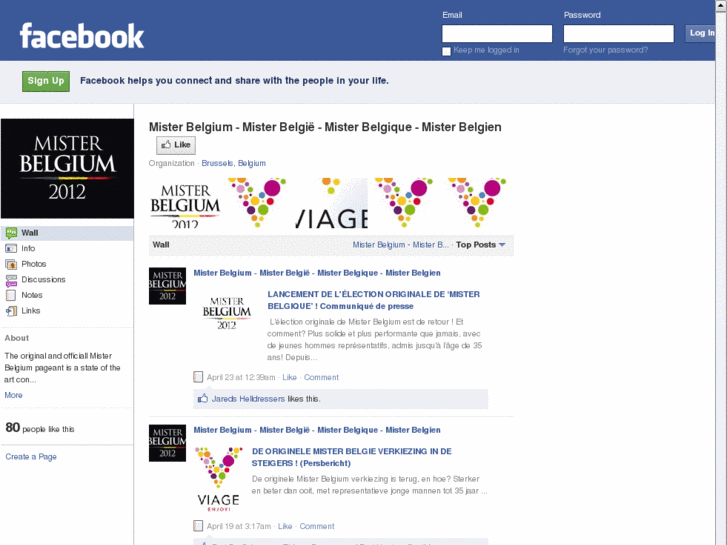Image resolution: width=727 pixels, height=545 pixels.
Task: Like the April 23 post
Action: click(289, 377)
